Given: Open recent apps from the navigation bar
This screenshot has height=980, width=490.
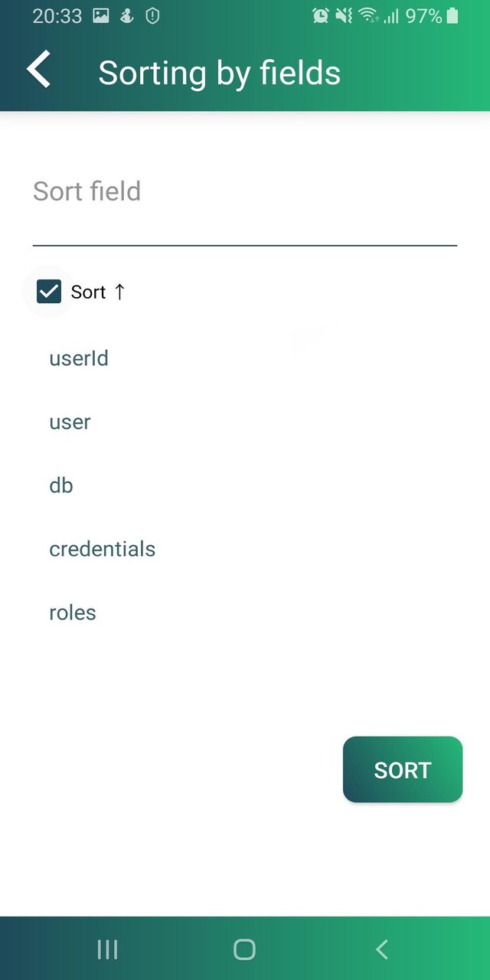Looking at the screenshot, I should pyautogui.click(x=106, y=949).
